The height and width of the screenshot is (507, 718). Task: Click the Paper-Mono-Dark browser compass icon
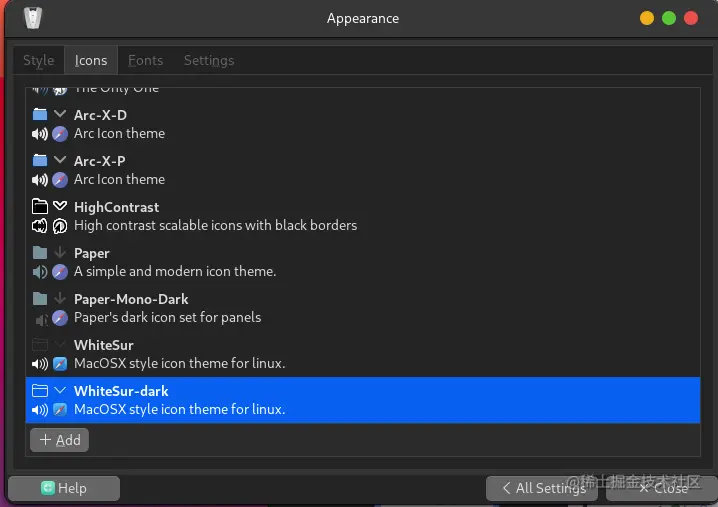point(60,318)
